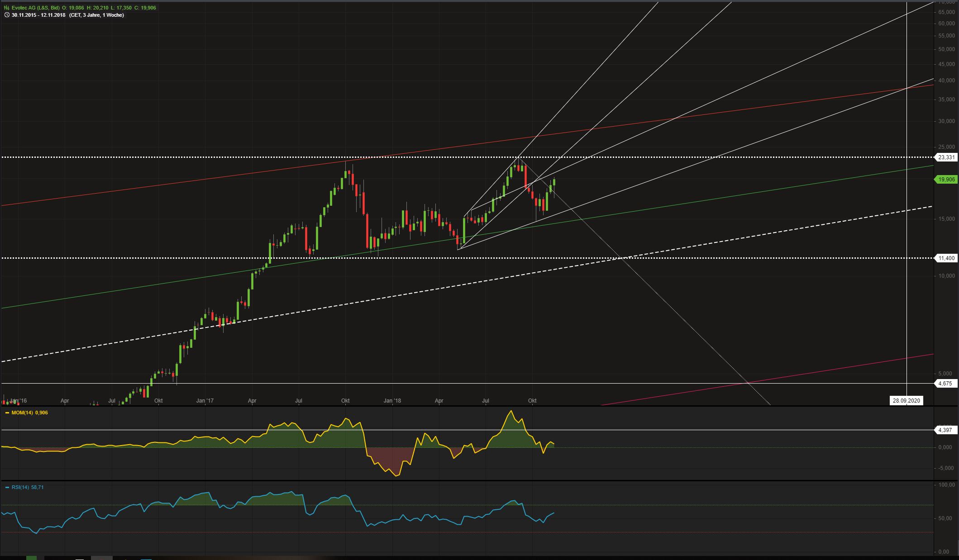Click the clock icon next to the date range
Screen dimensions: 959x560
[6, 15]
